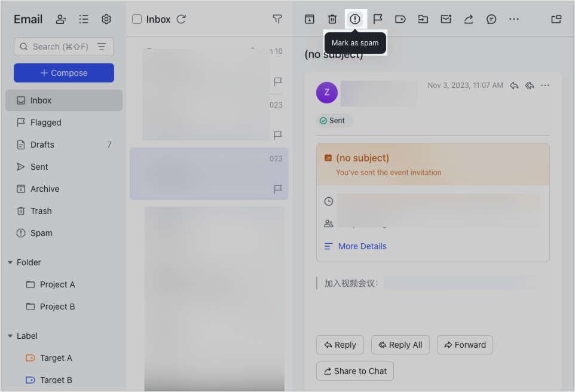The height and width of the screenshot is (392, 575).
Task: Flag the second email in the list
Action: pyautogui.click(x=278, y=135)
